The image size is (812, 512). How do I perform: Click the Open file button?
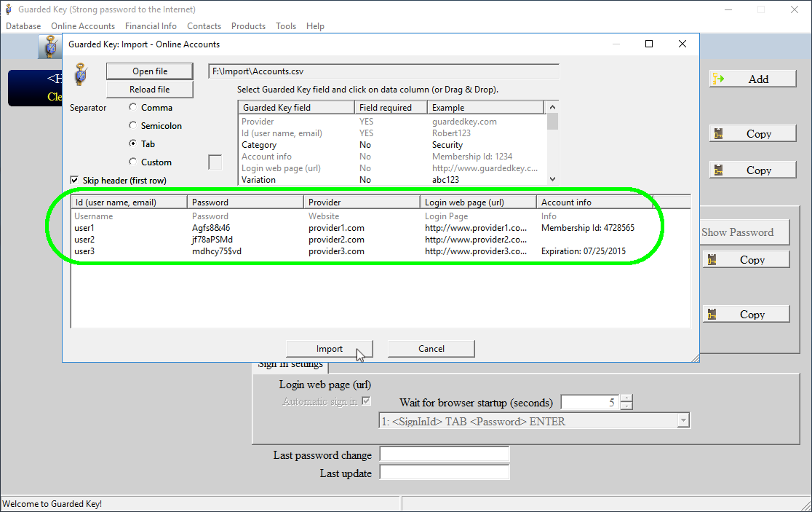coord(150,71)
